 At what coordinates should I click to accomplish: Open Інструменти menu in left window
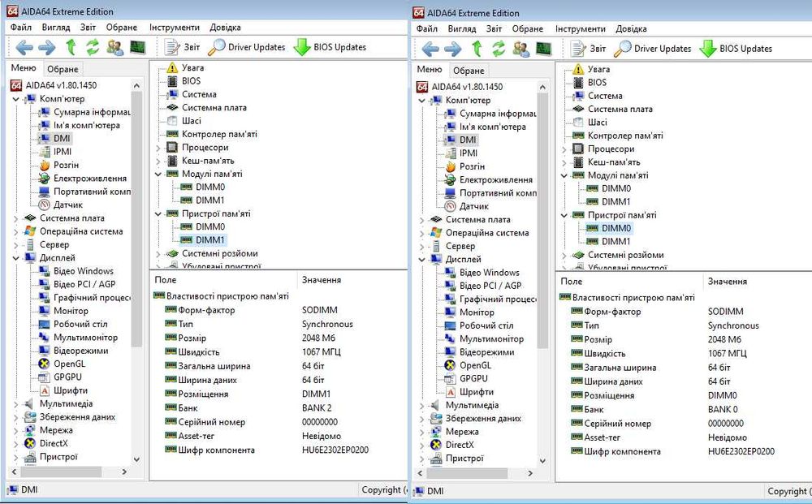coord(175,28)
